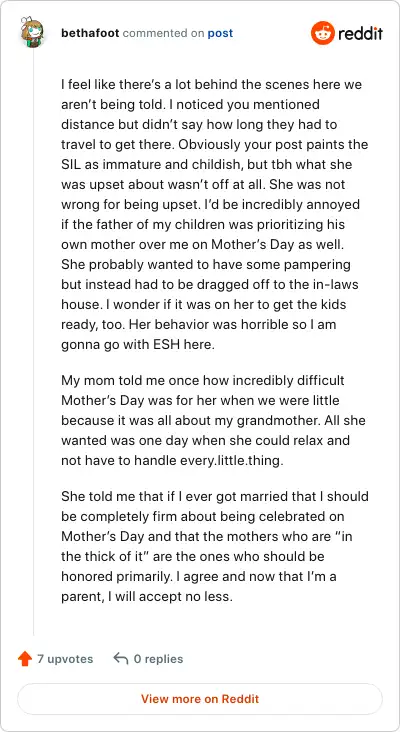Click the reply arrow icon
This screenshot has height=732, width=400.
pos(121,659)
